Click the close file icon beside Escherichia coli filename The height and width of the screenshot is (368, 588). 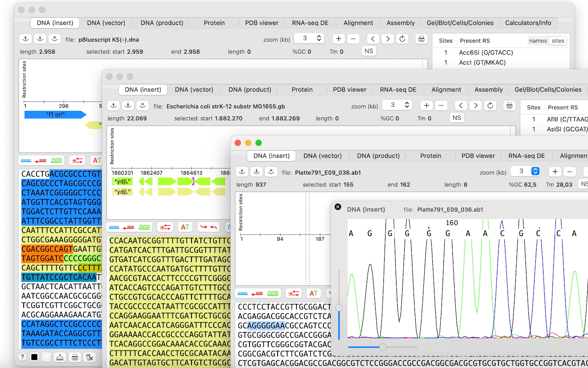point(143,105)
